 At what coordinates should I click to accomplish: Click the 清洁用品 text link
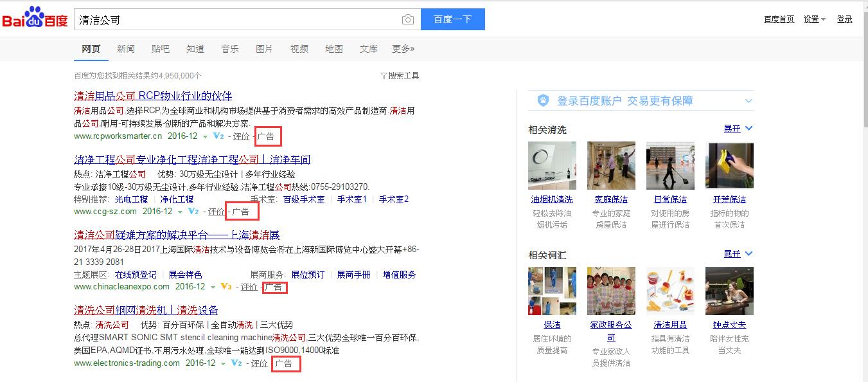click(670, 325)
